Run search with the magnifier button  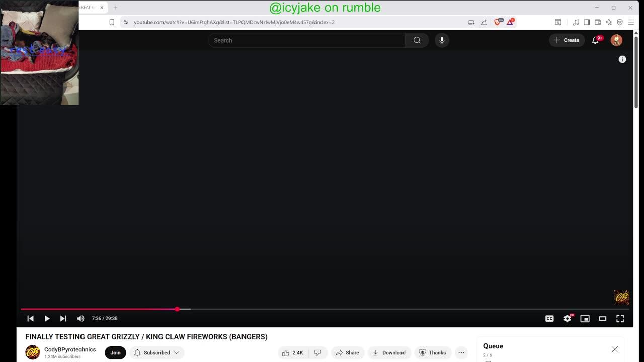(x=417, y=40)
